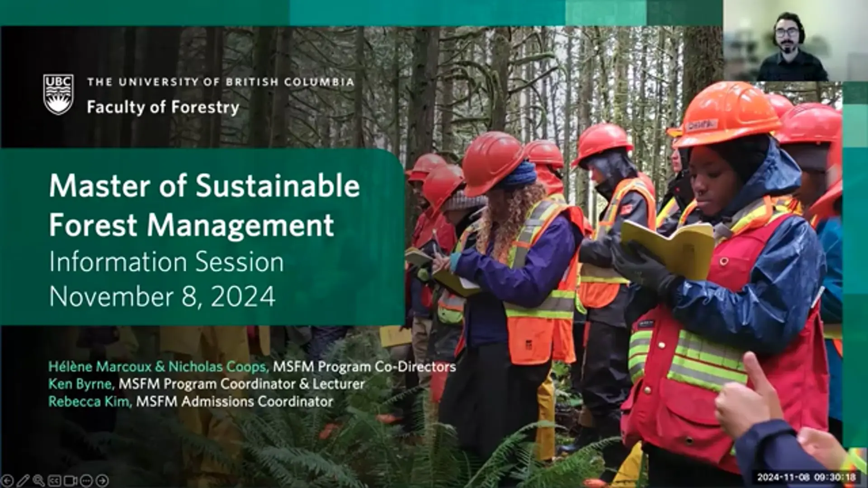Click the name 'Rebecca Kim'
This screenshot has height=488, width=868.
[x=90, y=401]
